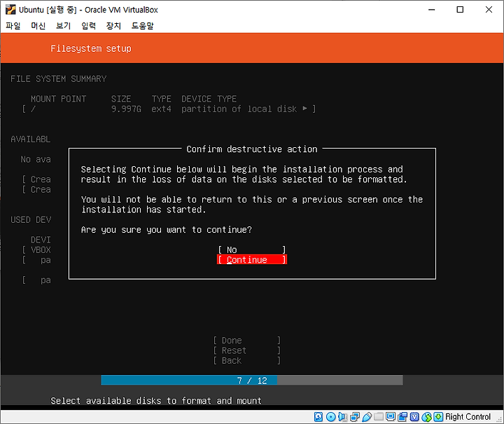
Task: Click the optical disc status icon
Action: [x=330, y=416]
